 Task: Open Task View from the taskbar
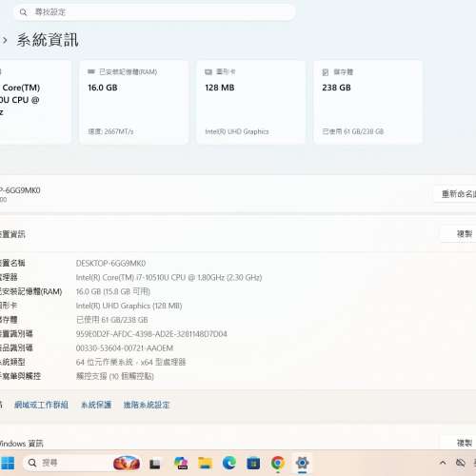(155, 464)
